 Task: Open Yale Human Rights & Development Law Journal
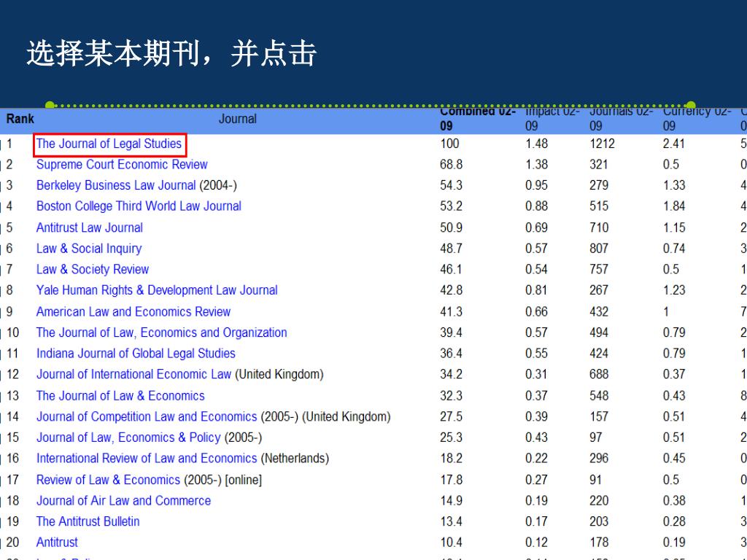click(157, 290)
